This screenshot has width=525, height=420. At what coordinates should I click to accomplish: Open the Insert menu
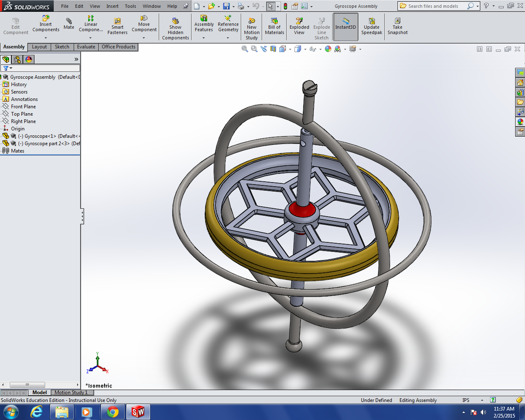pyautogui.click(x=112, y=6)
